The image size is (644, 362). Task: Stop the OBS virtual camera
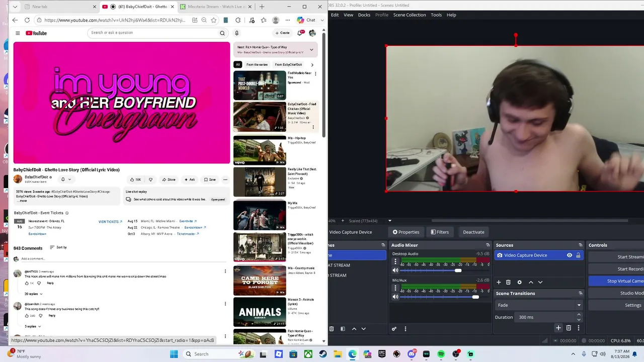tap(616, 281)
